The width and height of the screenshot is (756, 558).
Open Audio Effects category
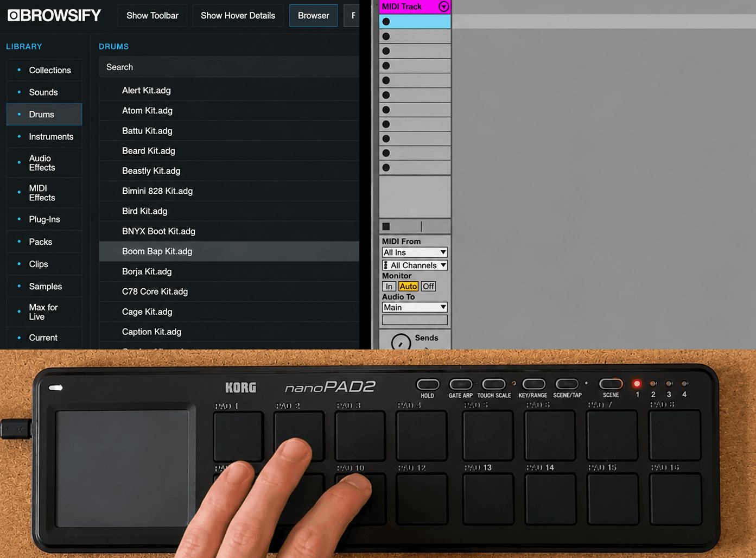point(45,163)
